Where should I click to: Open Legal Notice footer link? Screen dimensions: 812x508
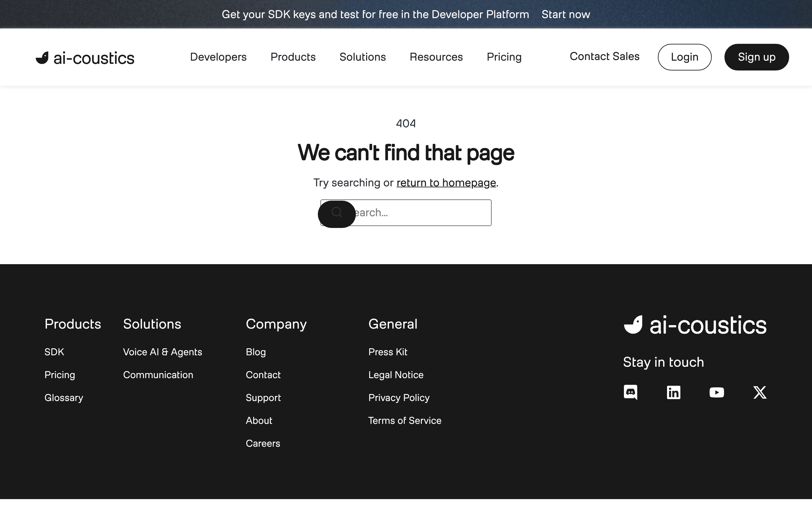tap(396, 375)
